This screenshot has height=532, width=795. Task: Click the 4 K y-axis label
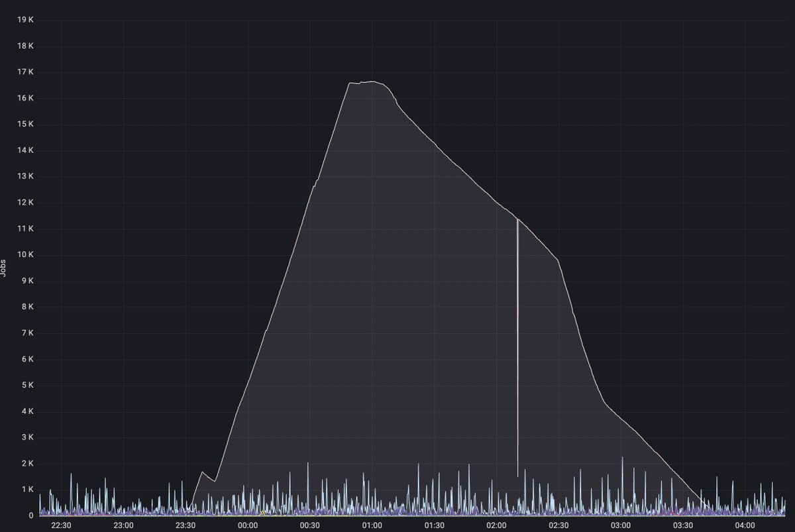click(27, 411)
